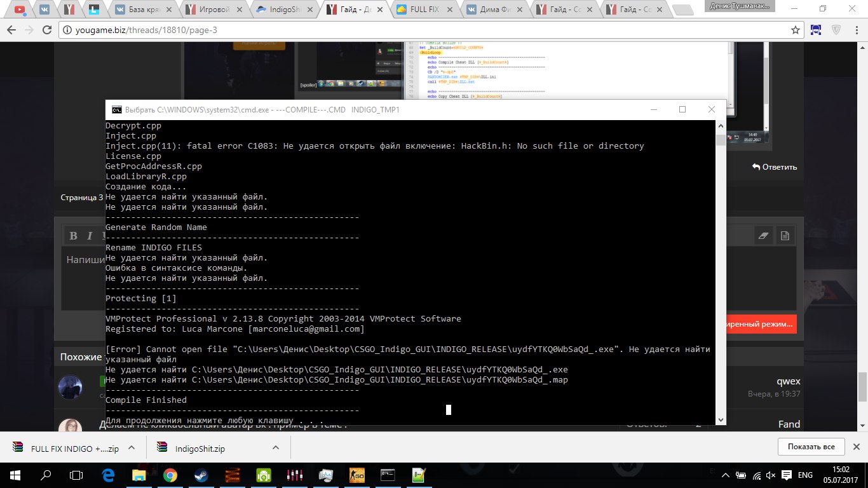Close the downloads bar

pyautogui.click(x=857, y=447)
